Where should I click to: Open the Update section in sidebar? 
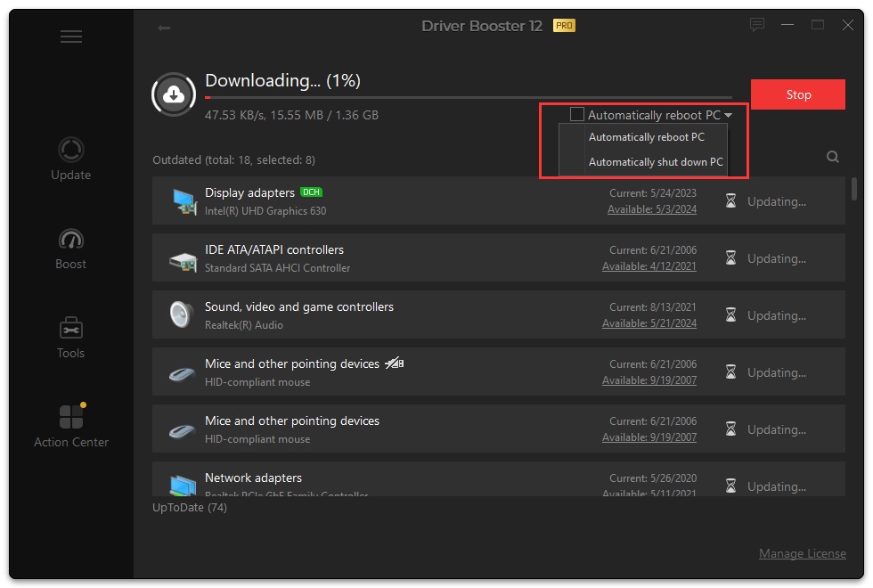pyautogui.click(x=70, y=159)
